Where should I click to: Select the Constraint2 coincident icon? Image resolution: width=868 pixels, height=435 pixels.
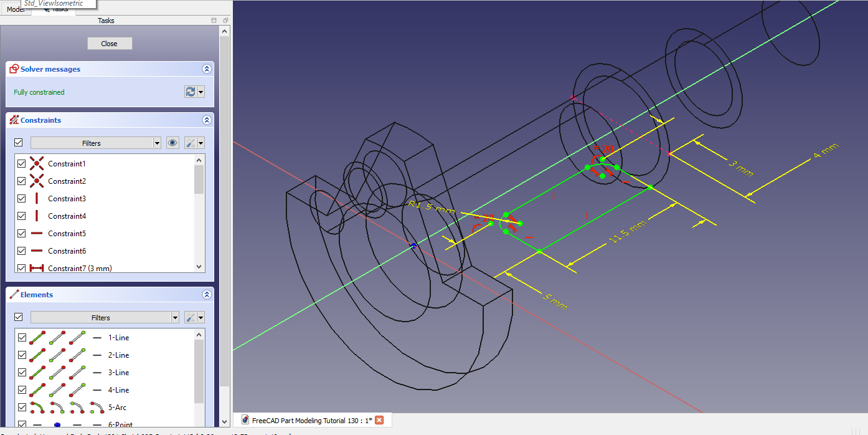37,181
